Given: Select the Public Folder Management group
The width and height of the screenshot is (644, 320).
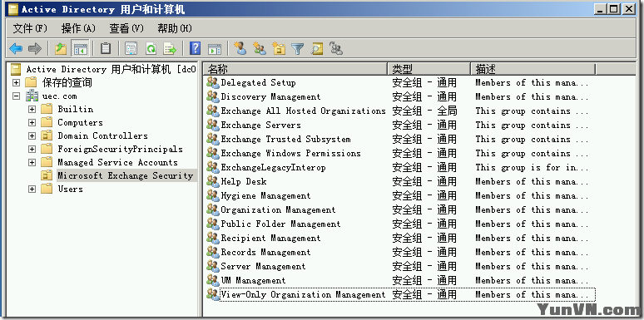Looking at the screenshot, I should [x=280, y=224].
